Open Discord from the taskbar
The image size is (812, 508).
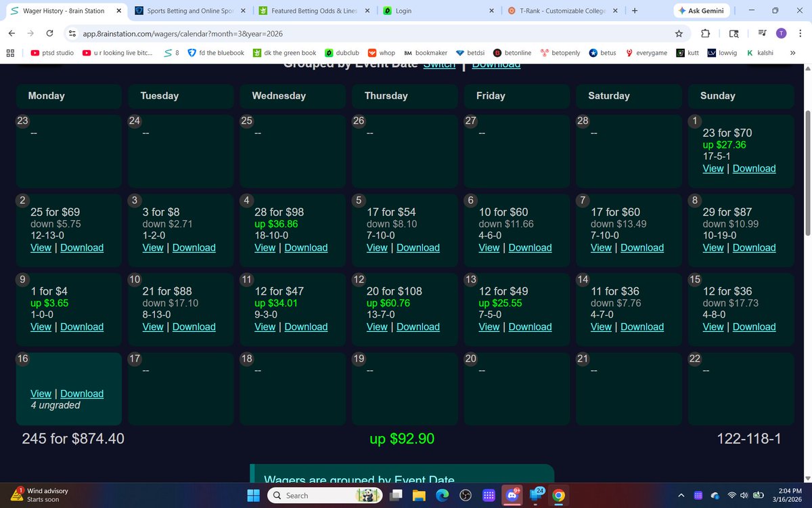click(511, 496)
